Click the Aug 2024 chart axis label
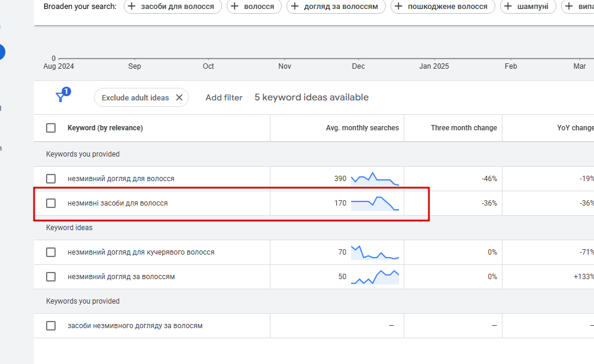The height and width of the screenshot is (364, 594). [59, 66]
